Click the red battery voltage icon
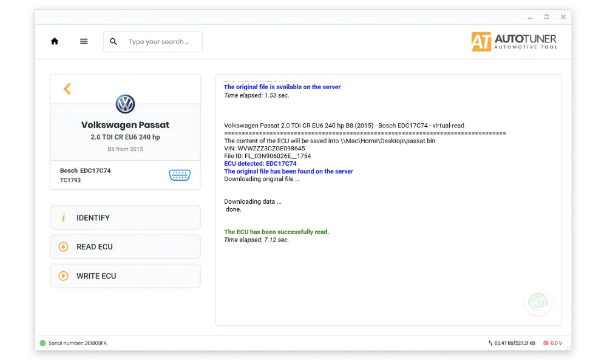The image size is (607, 364). click(546, 343)
